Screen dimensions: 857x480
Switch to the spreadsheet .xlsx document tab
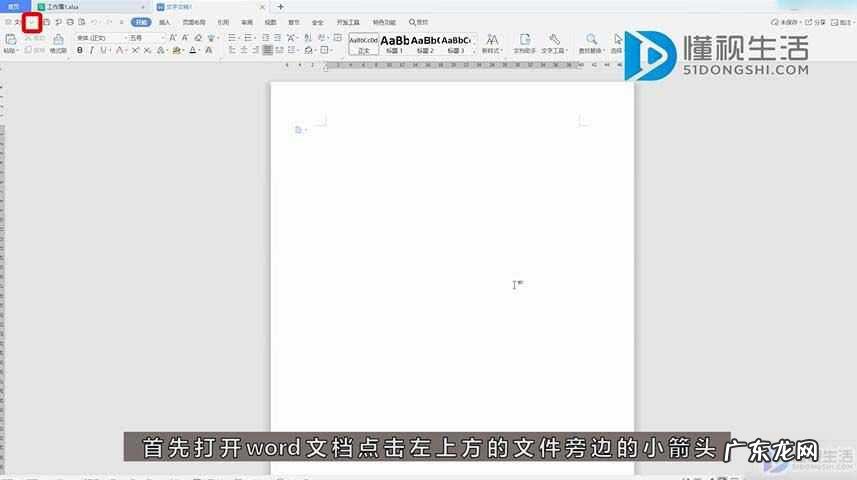[91, 7]
